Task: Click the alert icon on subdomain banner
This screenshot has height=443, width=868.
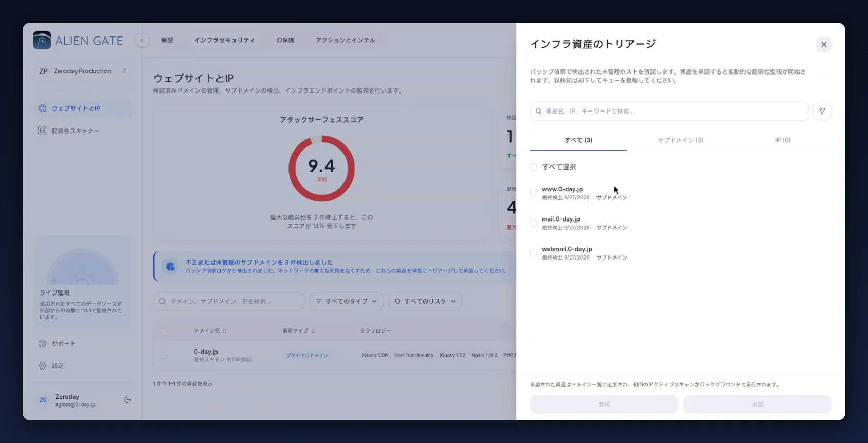Action: pyautogui.click(x=170, y=266)
